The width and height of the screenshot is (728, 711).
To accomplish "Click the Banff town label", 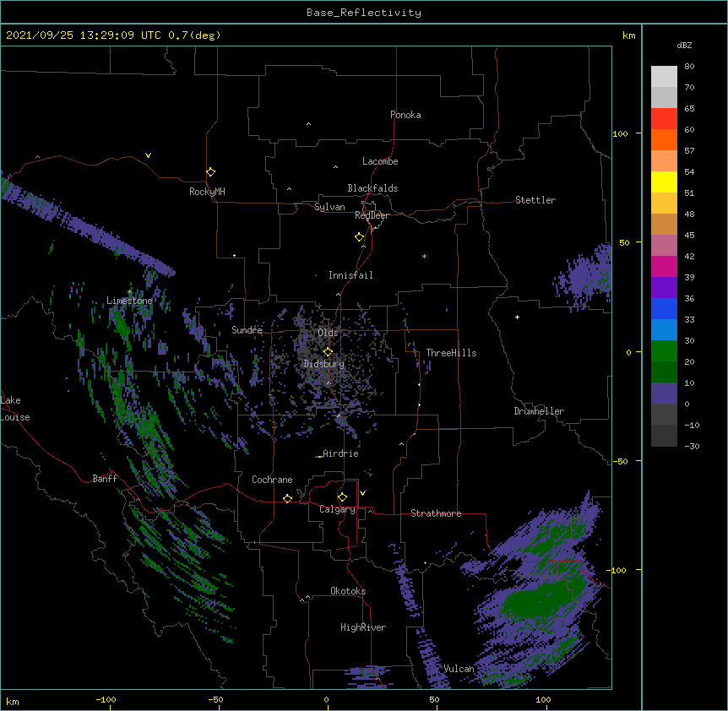I will pyautogui.click(x=105, y=479).
